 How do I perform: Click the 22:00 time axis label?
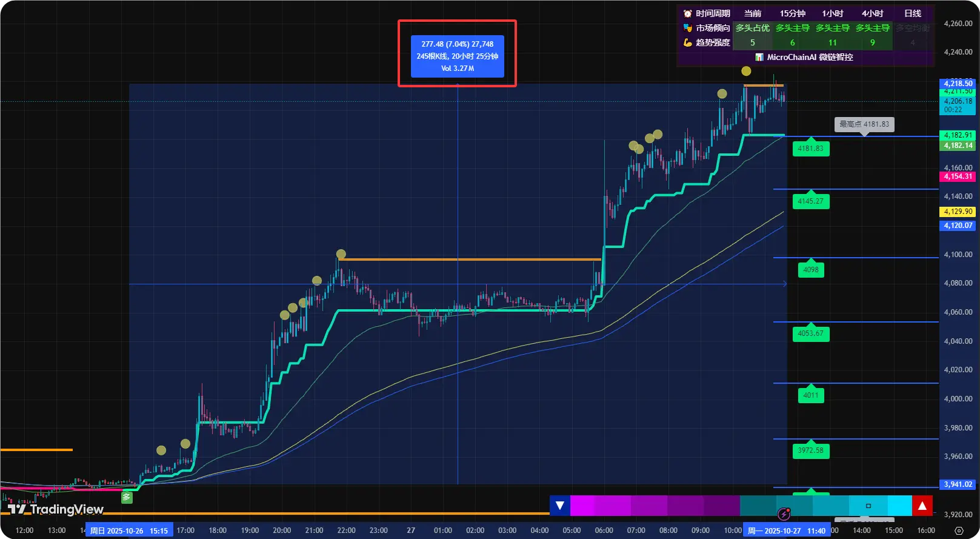pos(346,531)
